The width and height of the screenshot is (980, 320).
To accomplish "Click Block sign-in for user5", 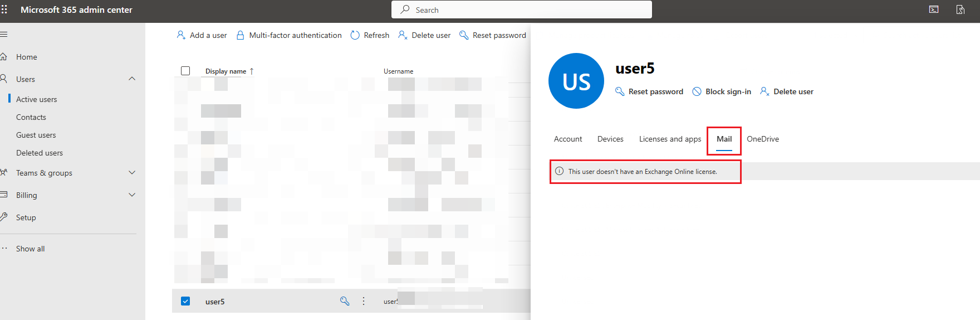I will pos(721,91).
